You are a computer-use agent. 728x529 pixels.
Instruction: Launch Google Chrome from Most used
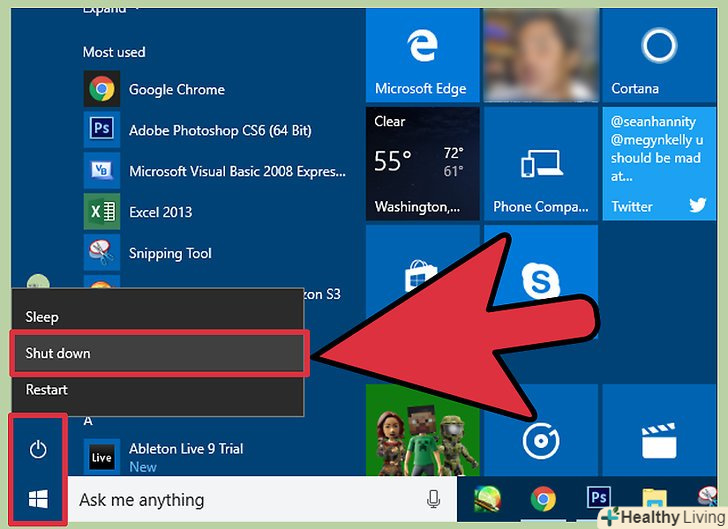(x=176, y=90)
